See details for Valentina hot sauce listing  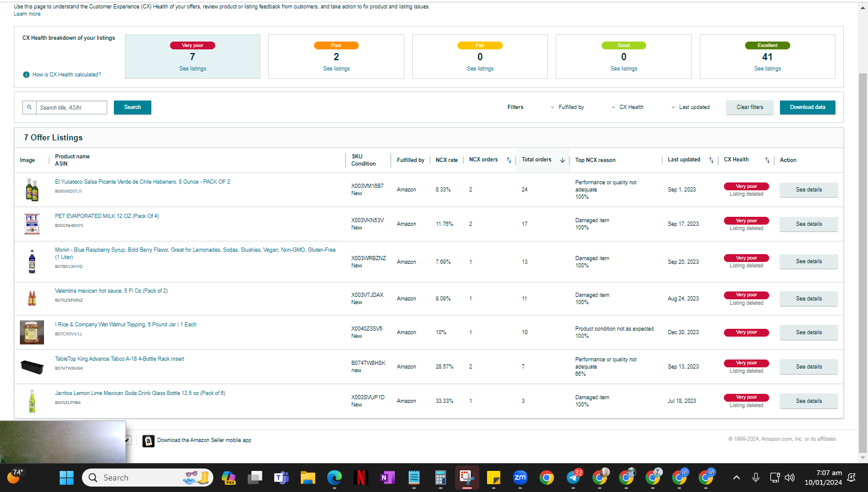[x=809, y=299]
